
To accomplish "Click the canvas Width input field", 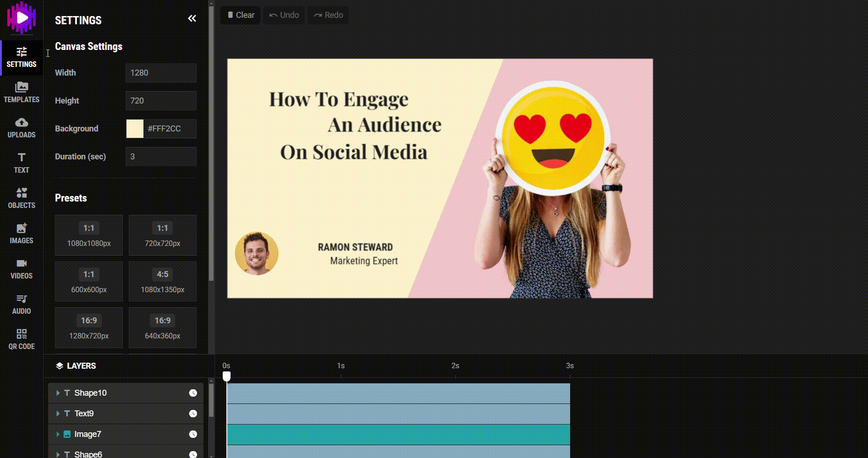I will click(161, 73).
